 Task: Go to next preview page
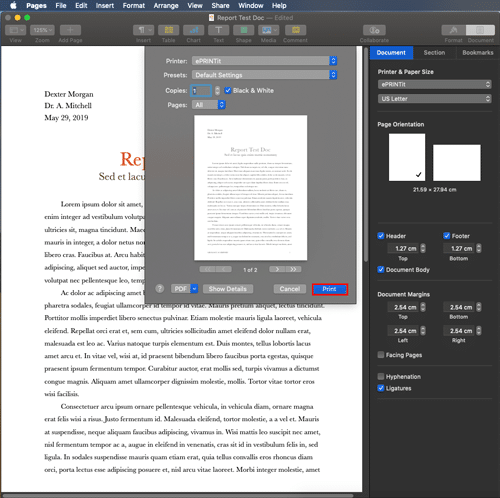click(277, 269)
